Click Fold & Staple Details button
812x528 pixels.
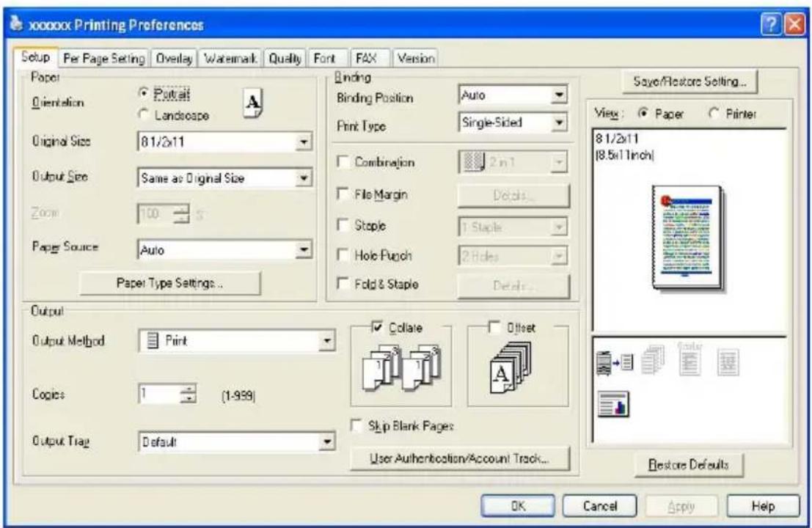(x=513, y=285)
